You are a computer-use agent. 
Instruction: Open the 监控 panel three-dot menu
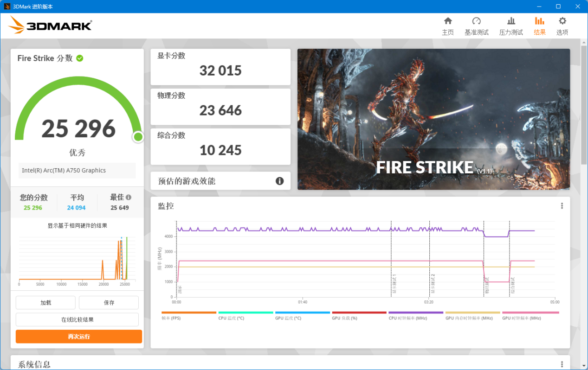coord(562,206)
